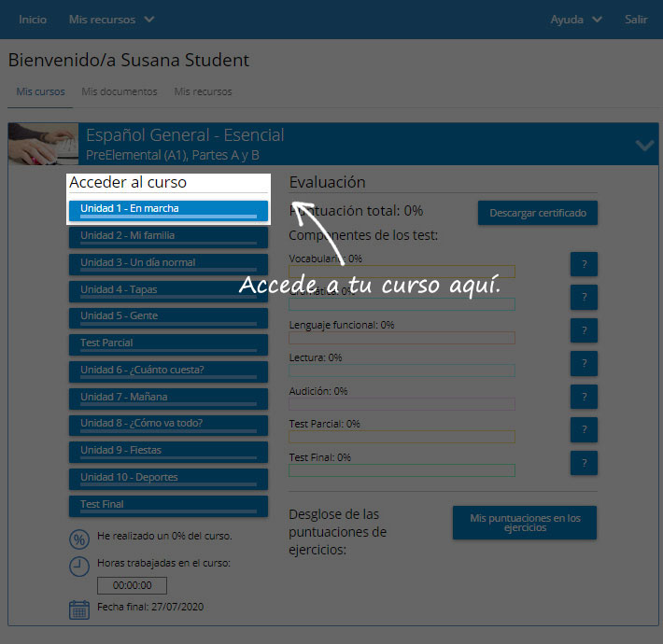Open the Mis recursos dropdown menu
The width and height of the screenshot is (663, 644).
coord(111,20)
